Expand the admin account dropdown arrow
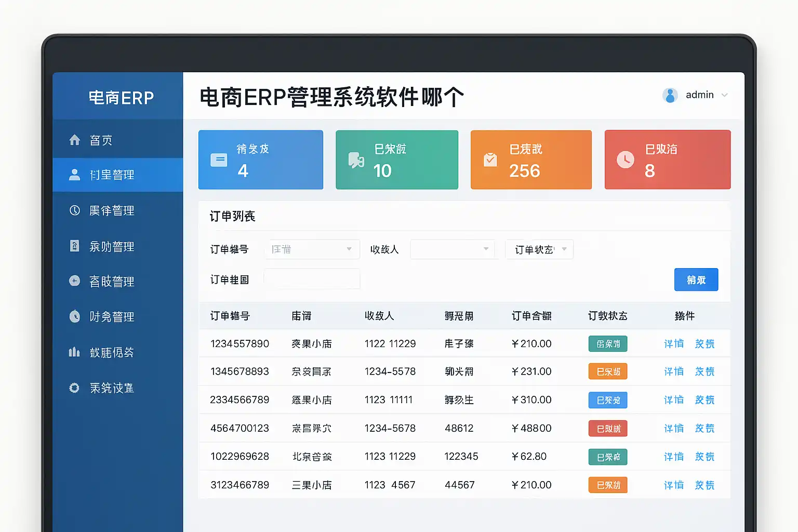 coord(725,95)
